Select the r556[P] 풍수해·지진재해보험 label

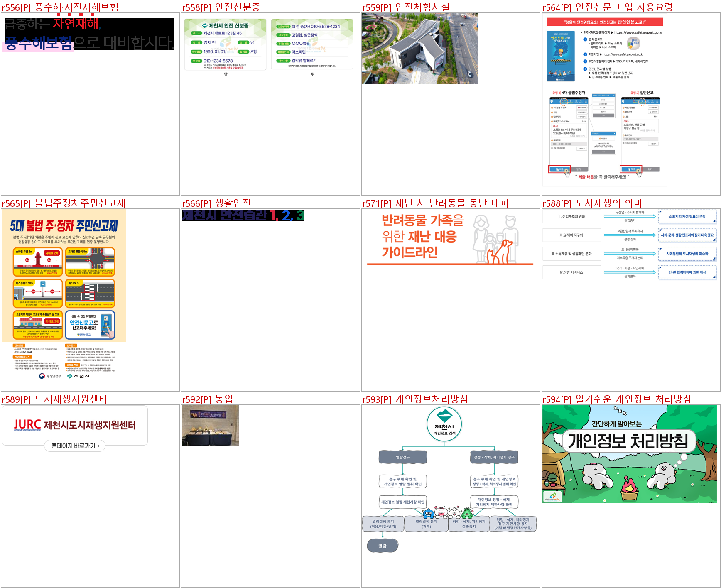click(x=61, y=7)
